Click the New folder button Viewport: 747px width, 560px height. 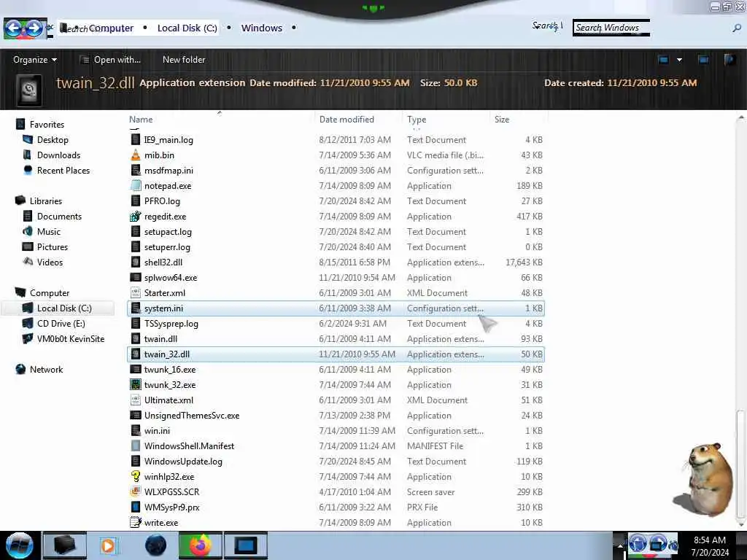(184, 60)
